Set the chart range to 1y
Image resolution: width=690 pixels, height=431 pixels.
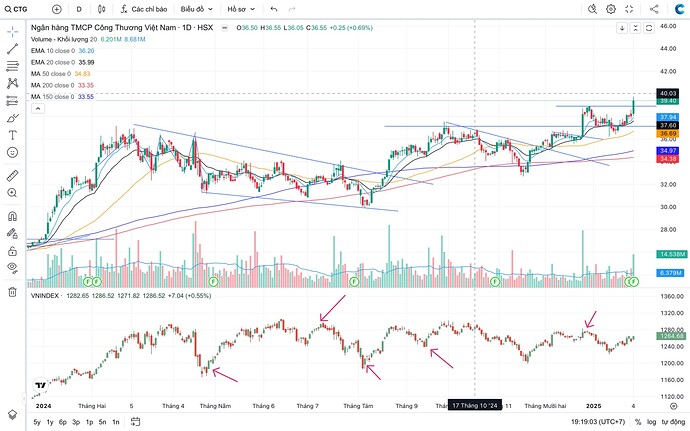click(x=52, y=422)
